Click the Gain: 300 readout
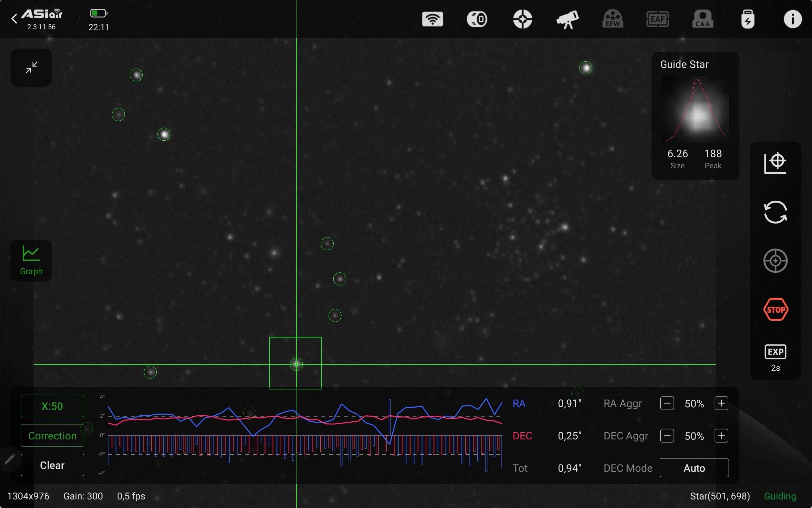Viewport: 812px width, 508px height. click(83, 496)
